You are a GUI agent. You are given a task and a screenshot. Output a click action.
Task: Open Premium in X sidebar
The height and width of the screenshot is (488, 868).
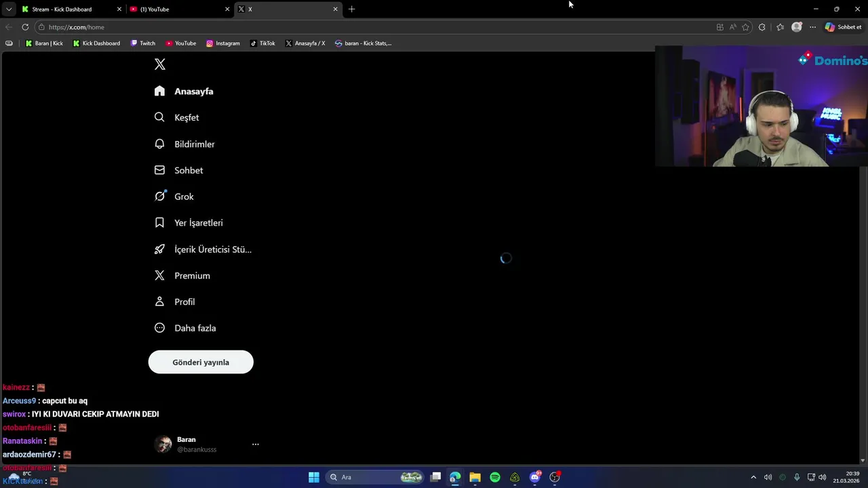click(182, 275)
